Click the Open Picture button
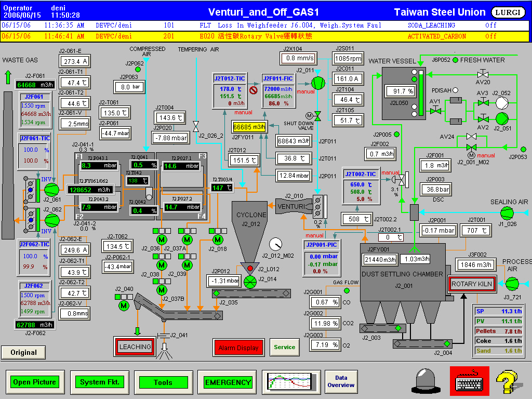The height and width of the screenshot is (399, 532). pyautogui.click(x=35, y=382)
